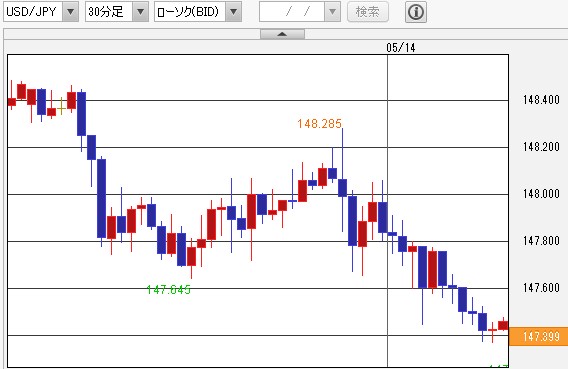Click the 147.600 price axis label
Screen dimensions: 568x369
click(541, 288)
